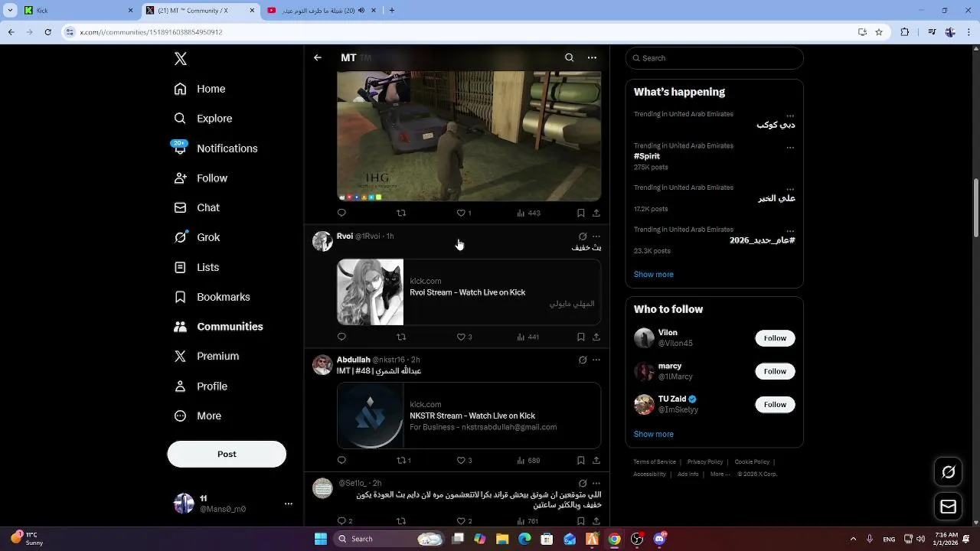The height and width of the screenshot is (551, 980).
Task: Bookmark this page star icon
Action: point(879,32)
